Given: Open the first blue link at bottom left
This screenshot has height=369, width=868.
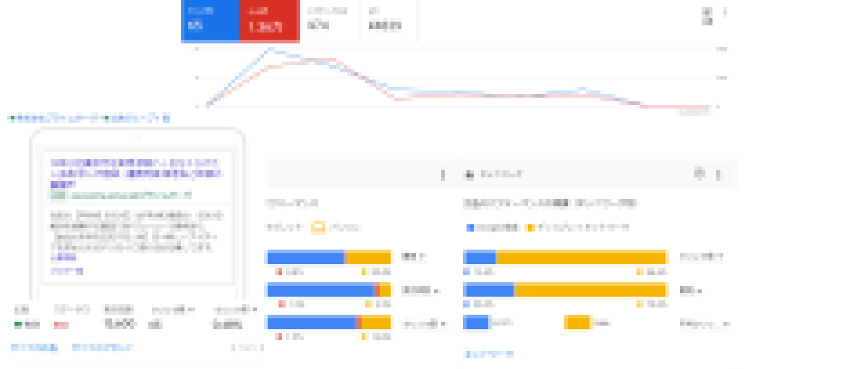Looking at the screenshot, I should coord(34,347).
